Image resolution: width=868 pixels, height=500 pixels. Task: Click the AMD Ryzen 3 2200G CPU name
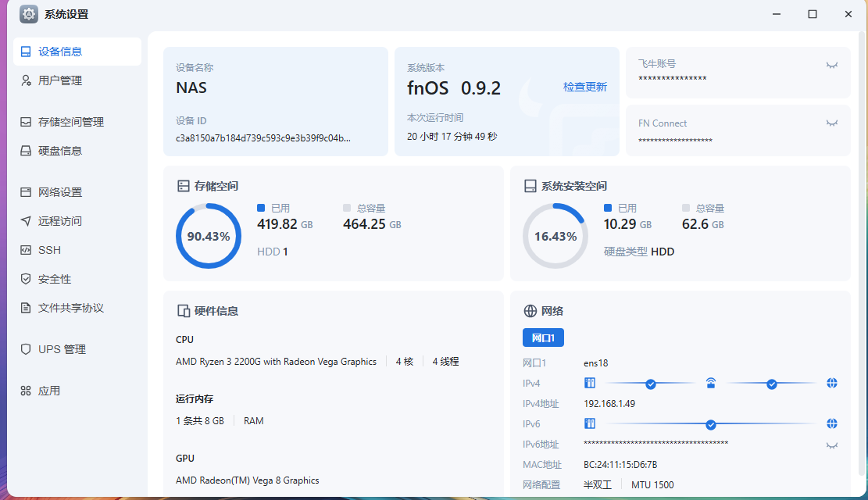pos(276,361)
